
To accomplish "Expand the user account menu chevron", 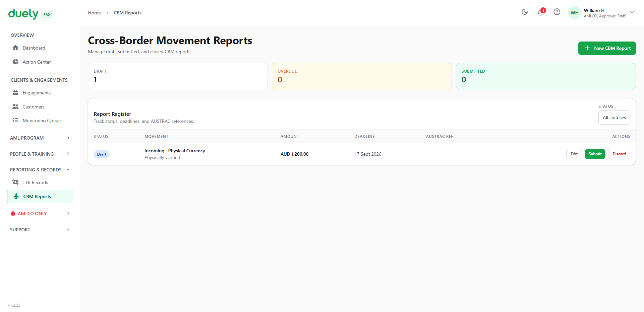I will point(632,12).
